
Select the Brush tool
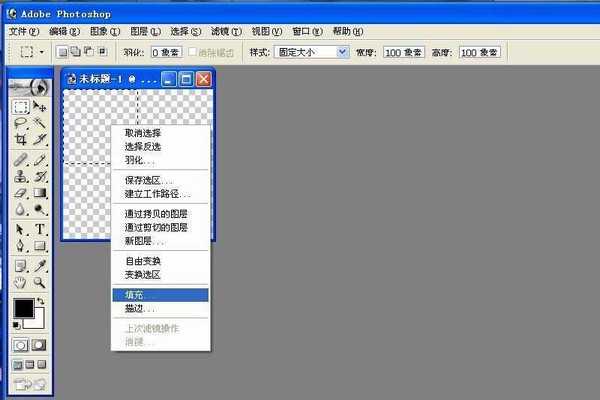[39, 160]
